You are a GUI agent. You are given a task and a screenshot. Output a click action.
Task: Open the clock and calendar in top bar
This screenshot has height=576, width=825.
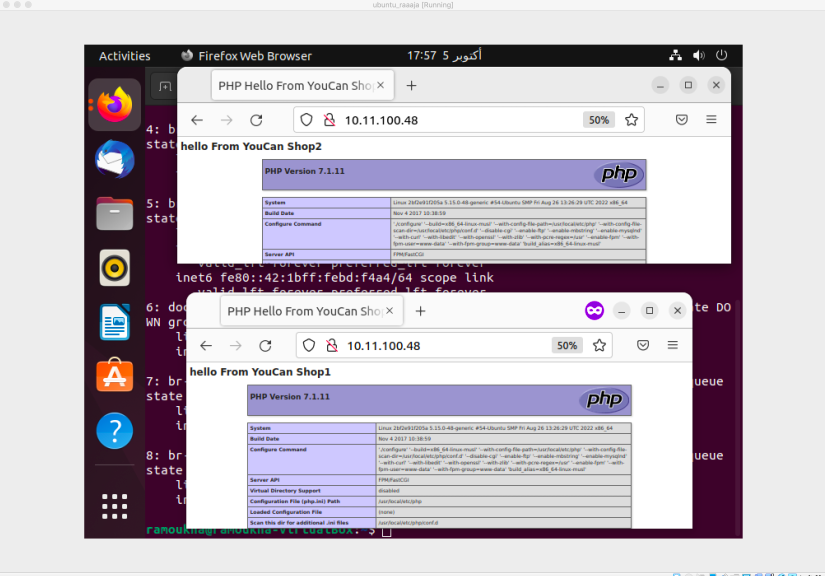444,55
